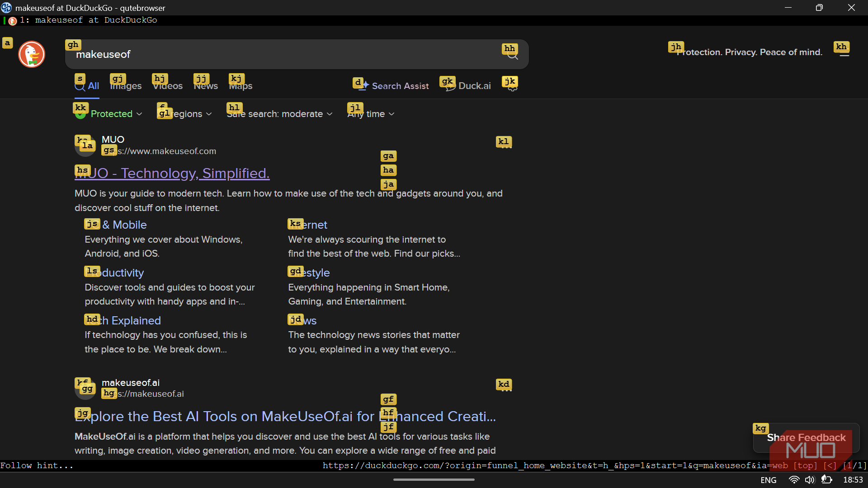Click Wi-Fi icon in system tray
This screenshot has height=488, width=868.
794,480
